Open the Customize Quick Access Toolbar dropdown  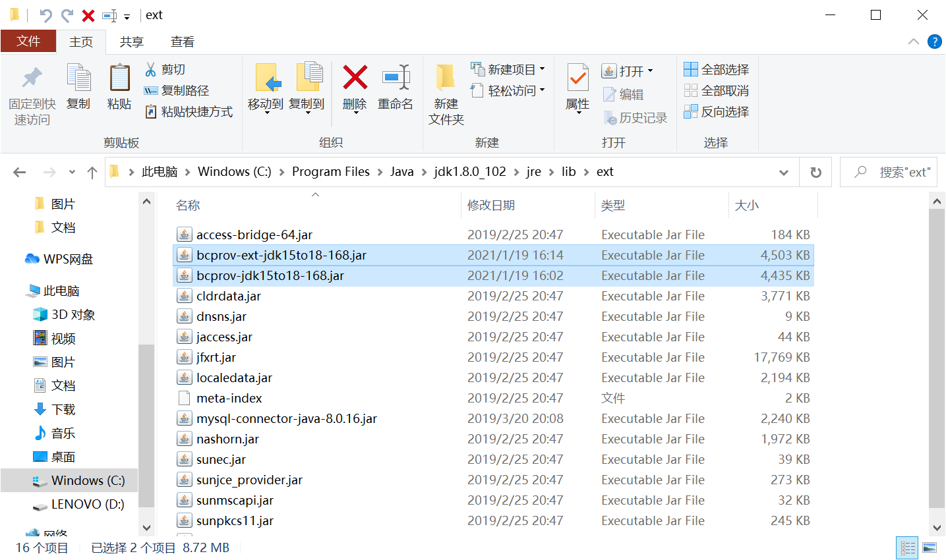point(127,16)
